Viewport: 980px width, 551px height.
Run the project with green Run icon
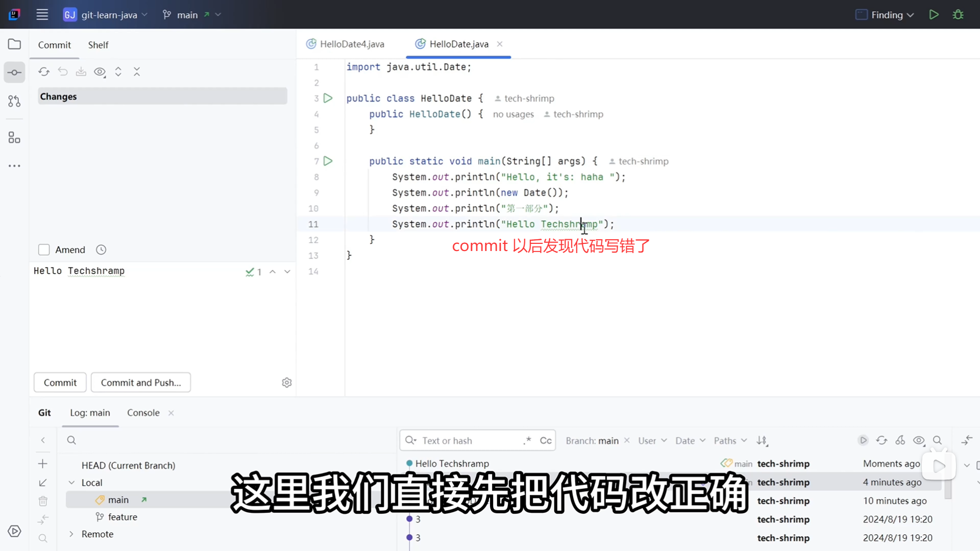(x=934, y=15)
